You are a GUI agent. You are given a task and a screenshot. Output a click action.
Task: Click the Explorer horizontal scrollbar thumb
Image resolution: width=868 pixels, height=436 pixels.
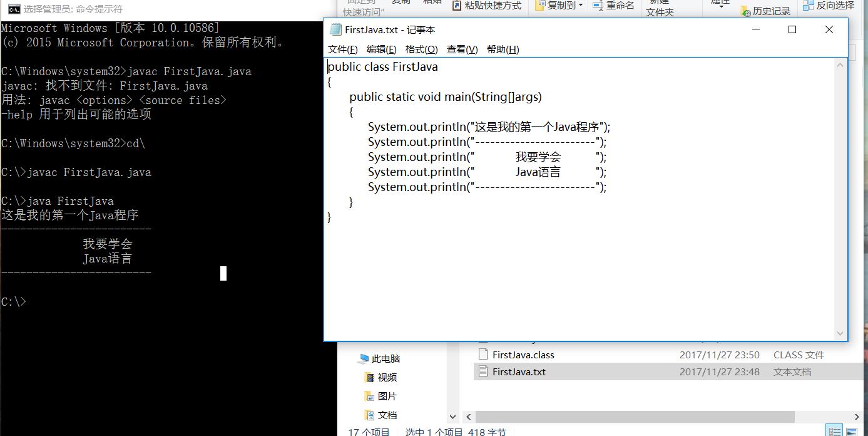pyautogui.click(x=635, y=417)
